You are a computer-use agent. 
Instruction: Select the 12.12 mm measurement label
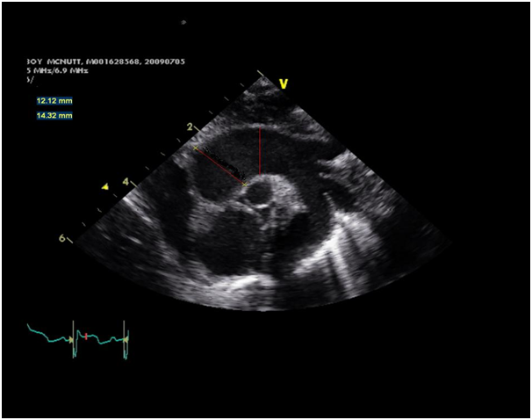54,101
